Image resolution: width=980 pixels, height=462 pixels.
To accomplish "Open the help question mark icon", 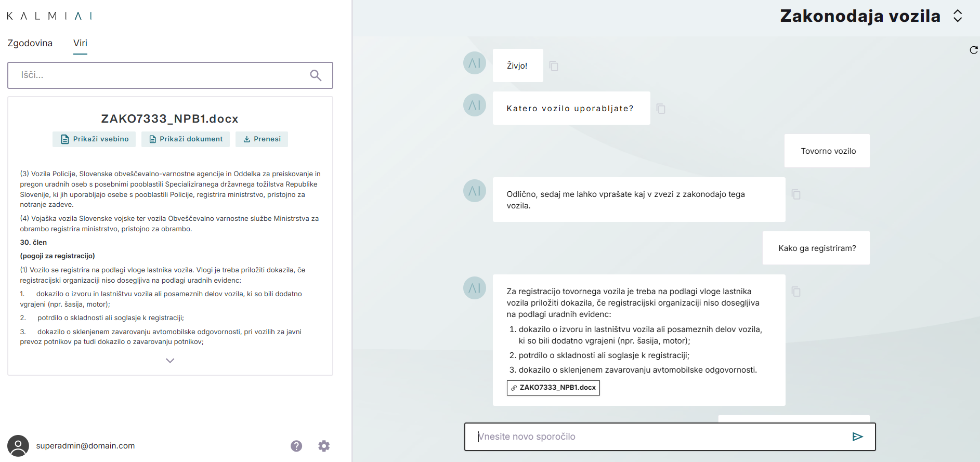I will point(296,446).
